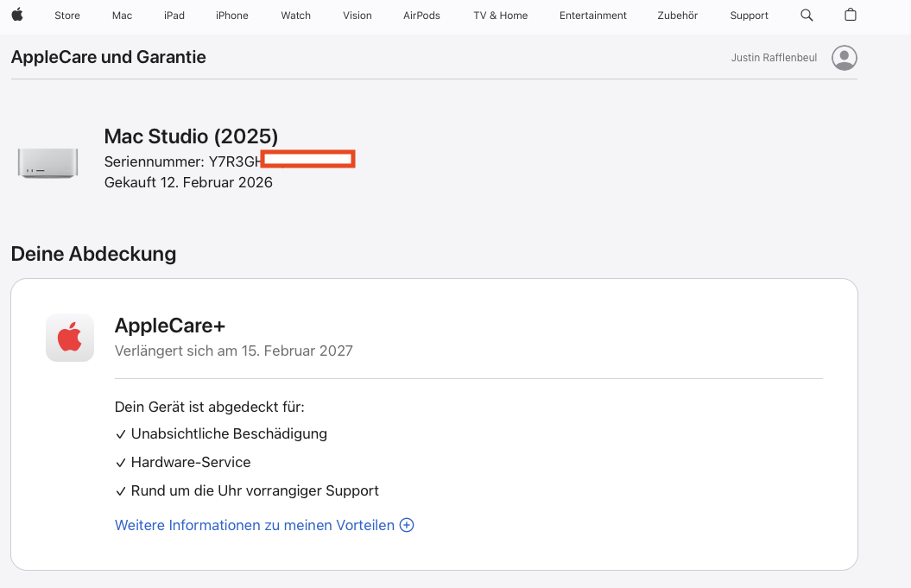Open the TV & Home menu
The image size is (911, 588).
500,16
